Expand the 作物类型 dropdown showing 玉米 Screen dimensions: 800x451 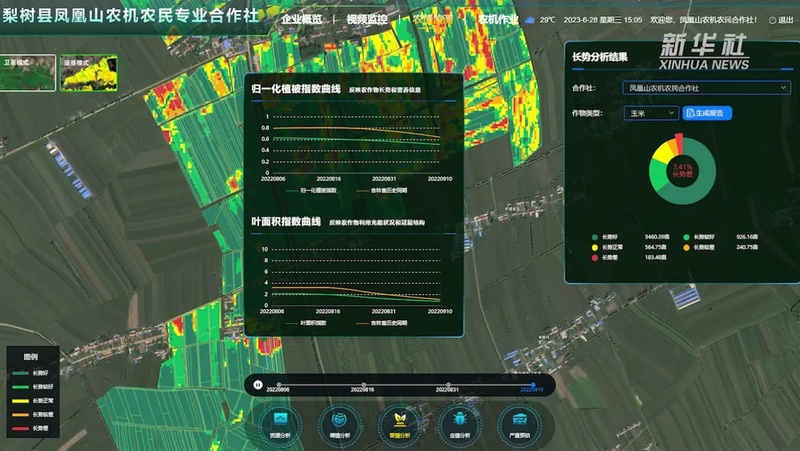[x=651, y=113]
